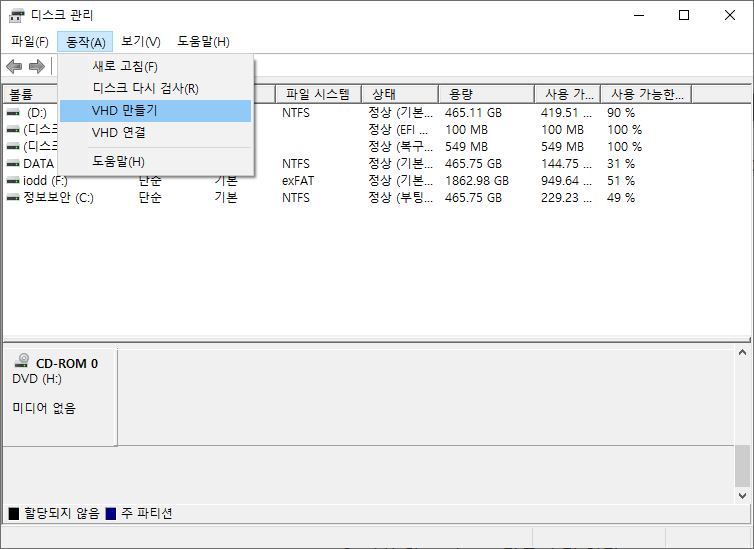Click the 정상 (EFI ... status cell

[x=398, y=130]
